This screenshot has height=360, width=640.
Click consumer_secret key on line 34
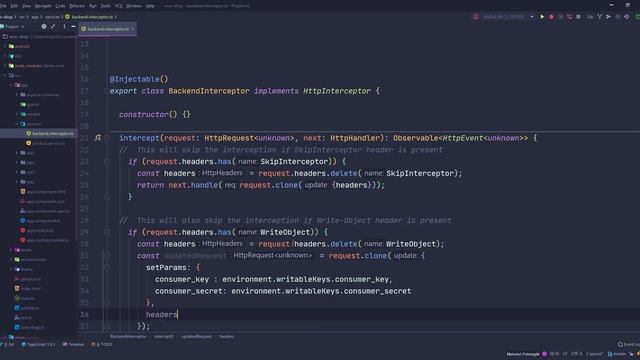189,291
